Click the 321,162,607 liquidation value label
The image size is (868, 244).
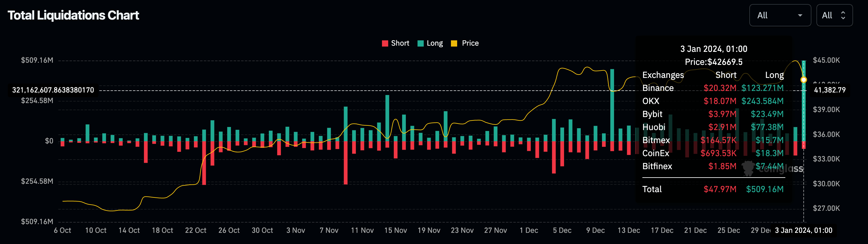point(53,90)
